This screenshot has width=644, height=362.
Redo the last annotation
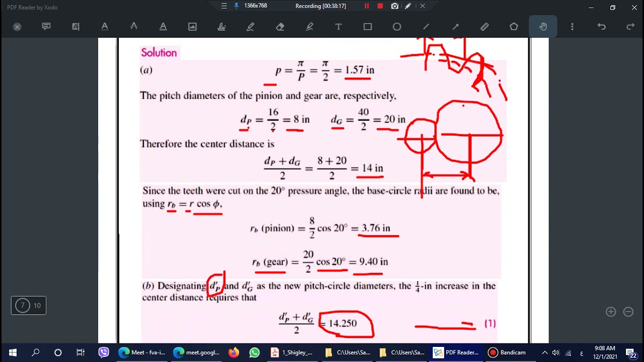pyautogui.click(x=630, y=27)
